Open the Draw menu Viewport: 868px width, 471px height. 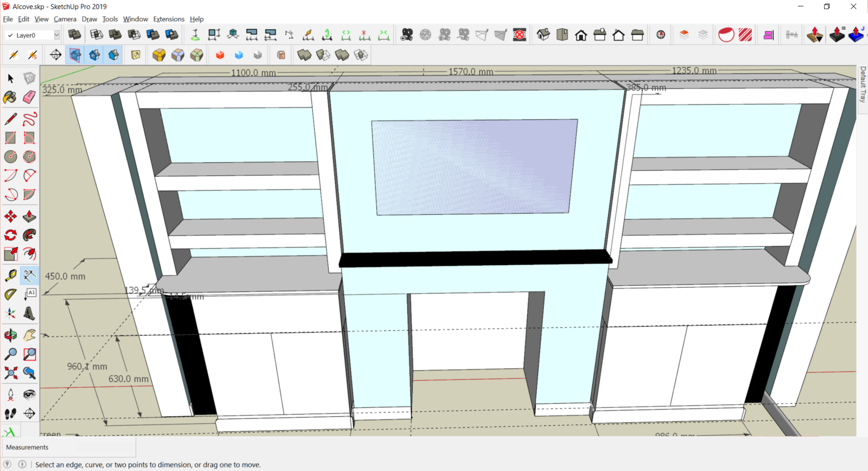(x=90, y=19)
